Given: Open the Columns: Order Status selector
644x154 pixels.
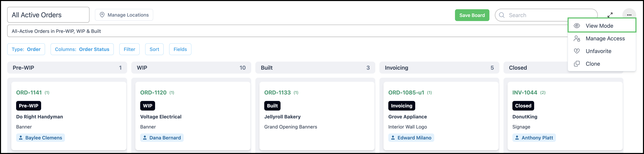Looking at the screenshot, I should [82, 49].
